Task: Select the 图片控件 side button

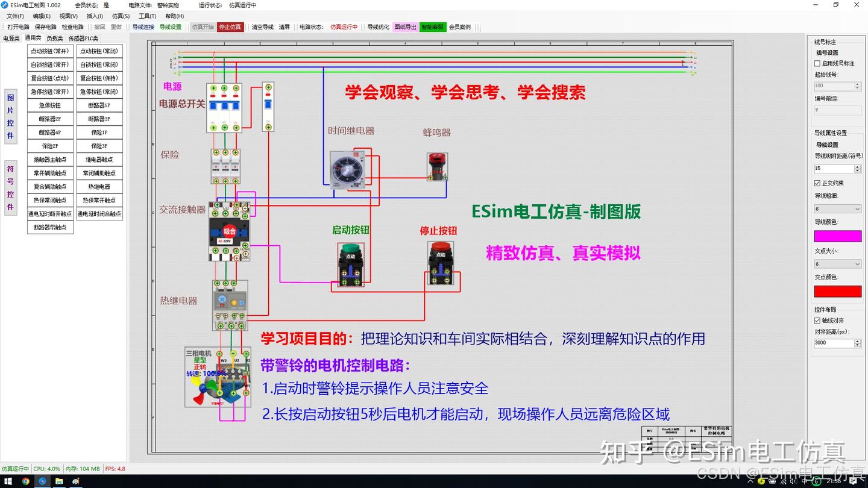Action: coord(10,117)
